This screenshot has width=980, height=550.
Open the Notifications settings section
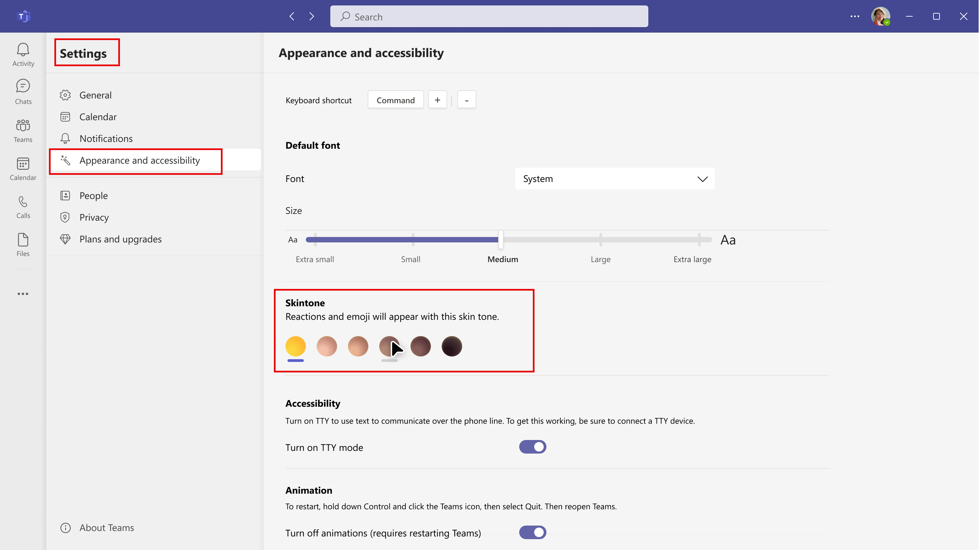(106, 139)
